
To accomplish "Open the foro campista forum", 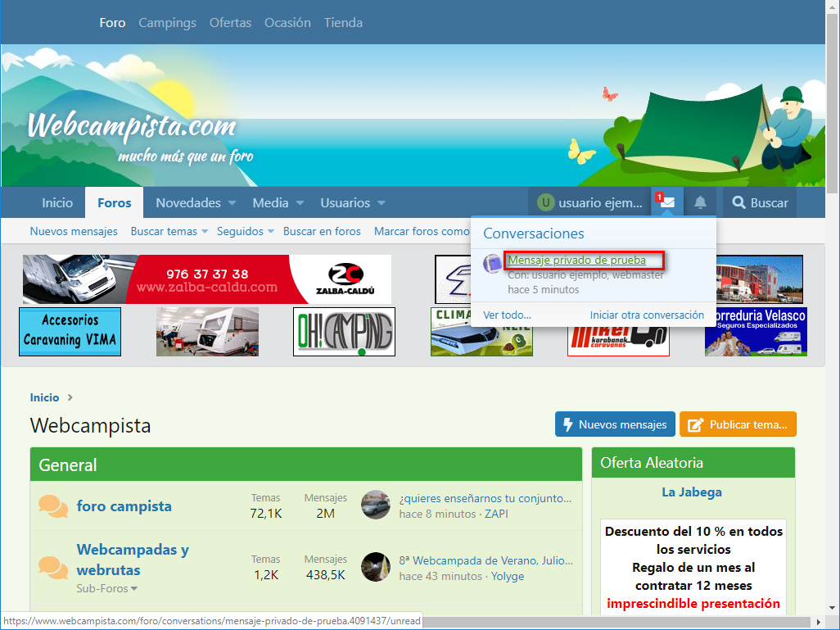I will (124, 506).
